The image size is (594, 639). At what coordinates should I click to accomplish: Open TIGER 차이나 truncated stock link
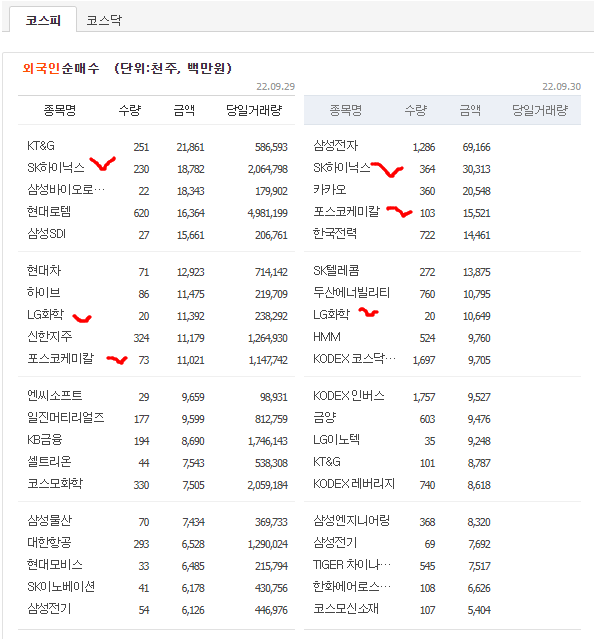tap(352, 565)
